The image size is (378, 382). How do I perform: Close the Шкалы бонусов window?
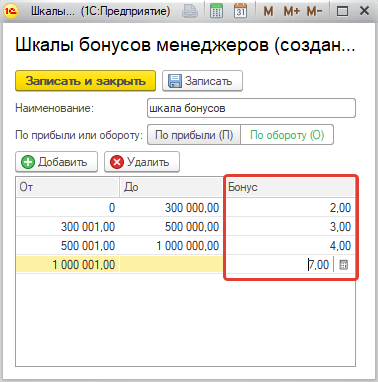364,11
